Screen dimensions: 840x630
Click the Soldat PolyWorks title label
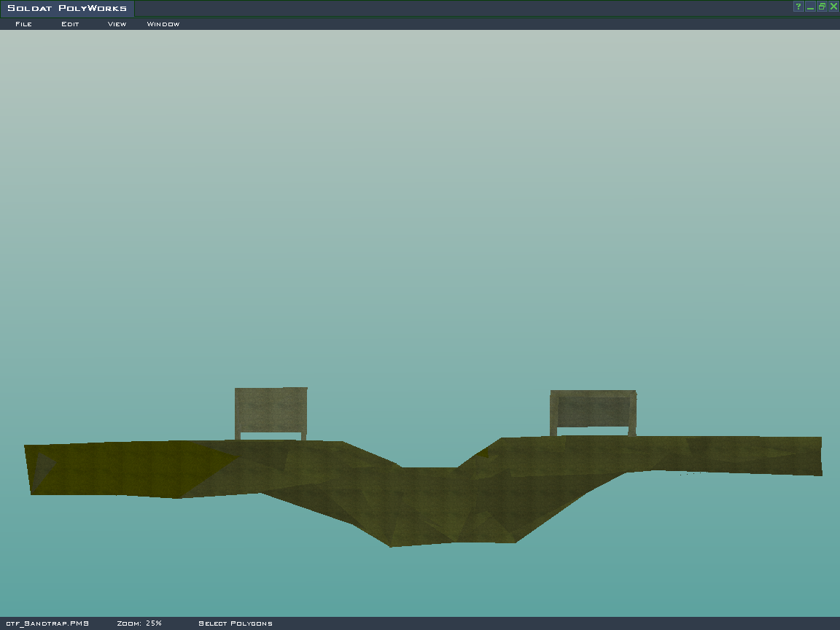[67, 9]
